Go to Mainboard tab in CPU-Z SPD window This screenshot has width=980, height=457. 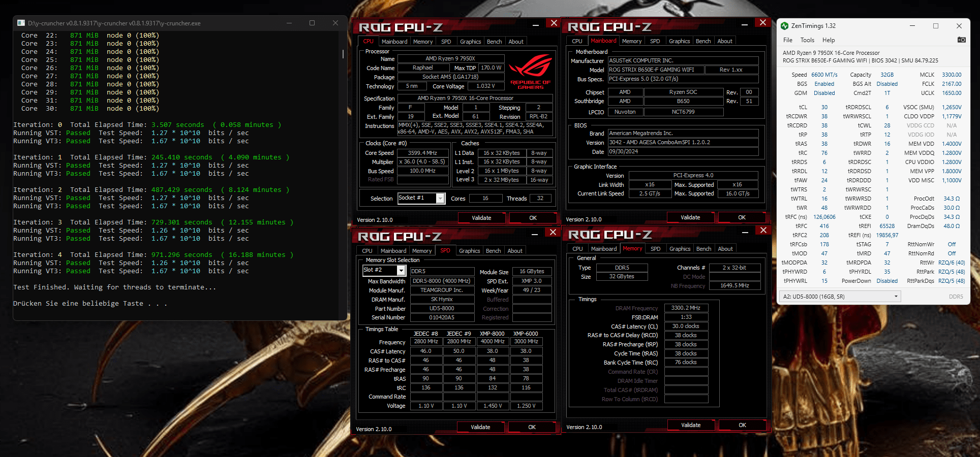393,251
